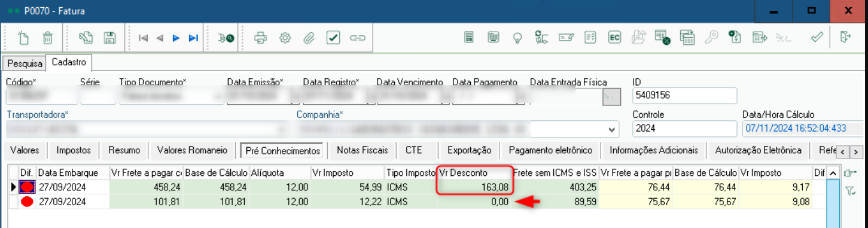Screen dimensions: 868x228
Task: Click the cheque with pen icon
Action: tap(566, 37)
